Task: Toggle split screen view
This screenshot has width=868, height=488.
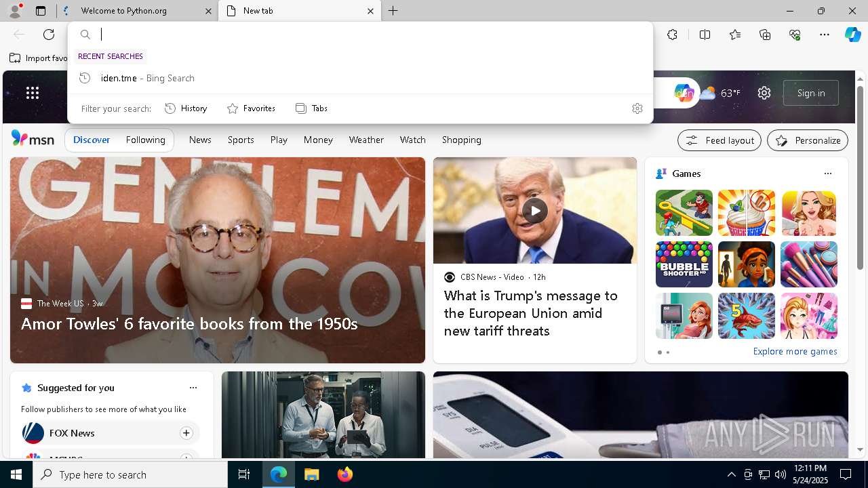Action: pos(705,35)
